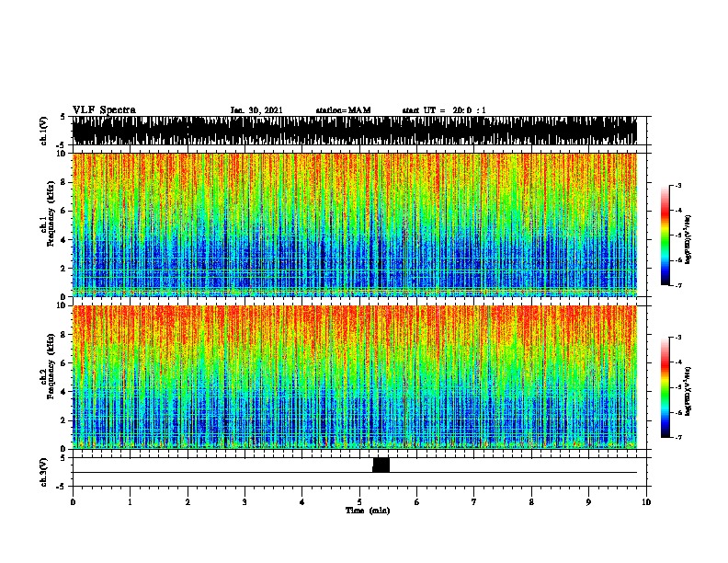Click the "start UT = 20: 0 : 1" text
Image resolution: width=728 pixels, height=563 pixels.
pyautogui.click(x=444, y=110)
